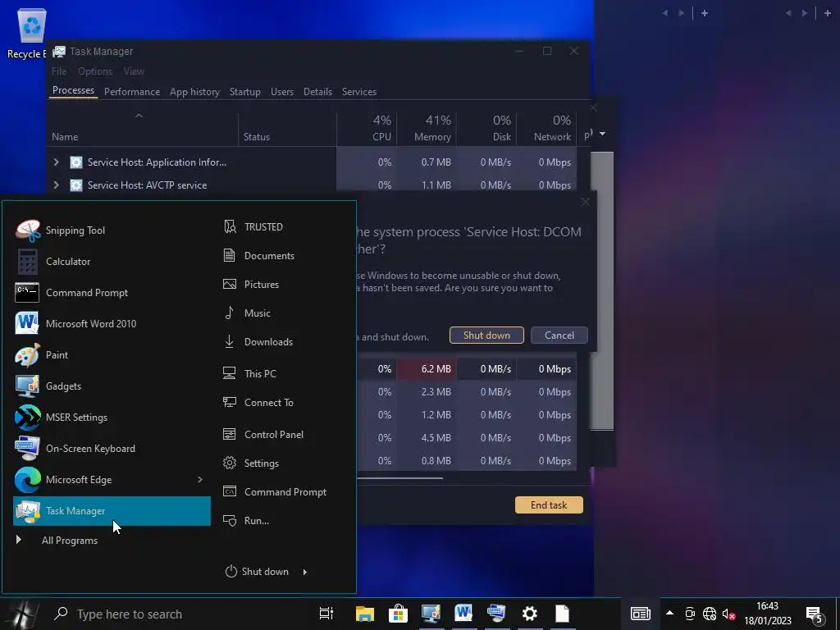Expand Microsoft Edge jump list arrow

point(200,479)
